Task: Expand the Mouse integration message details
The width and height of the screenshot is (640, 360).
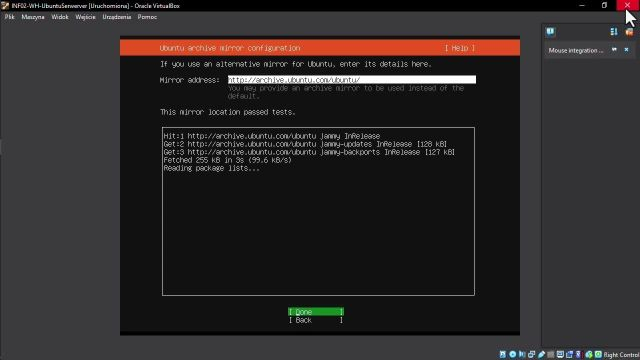Action: click(614, 50)
